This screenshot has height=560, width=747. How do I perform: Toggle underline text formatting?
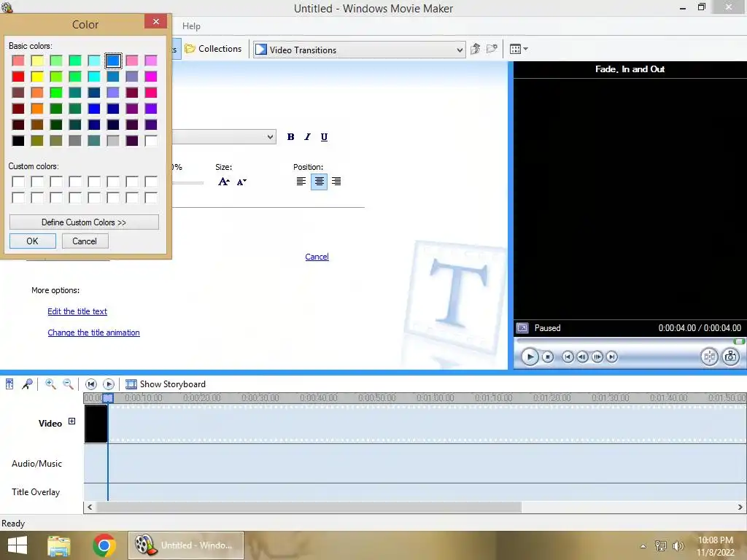pyautogui.click(x=324, y=137)
